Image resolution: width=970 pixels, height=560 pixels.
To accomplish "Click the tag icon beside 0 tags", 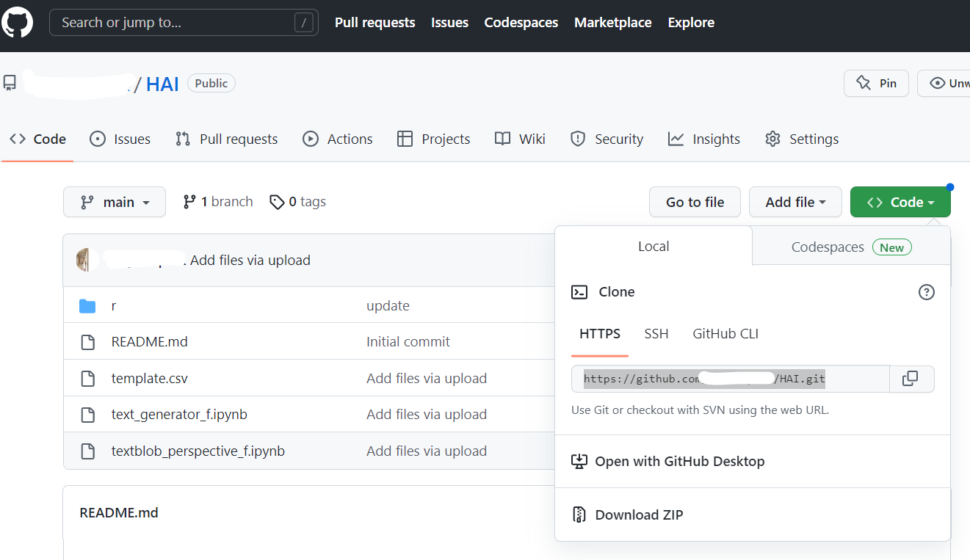I will [x=277, y=202].
